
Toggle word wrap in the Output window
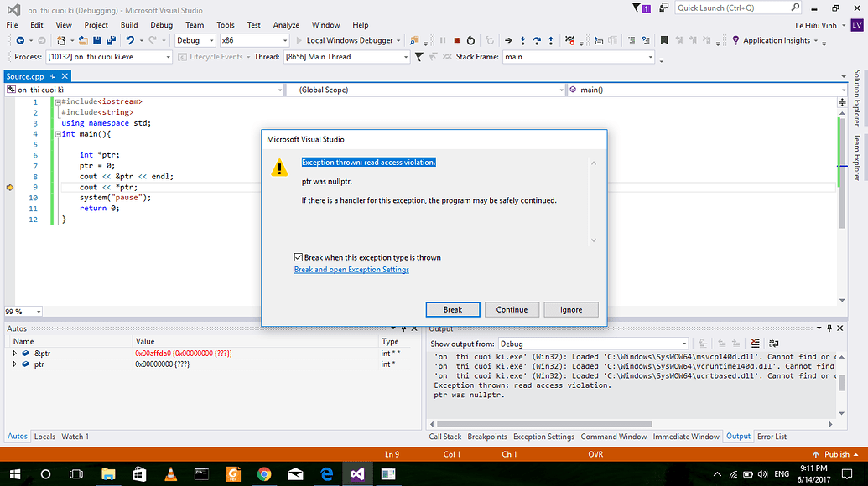(x=772, y=343)
